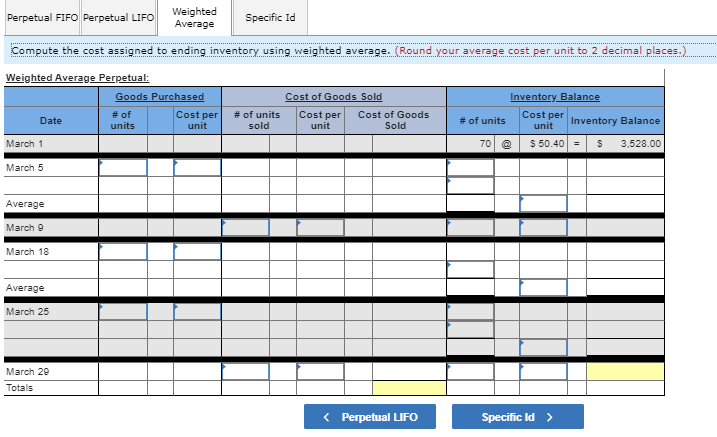The image size is (717, 437).
Task: Click the yellow March 29 inventory balance cell
Action: click(625, 372)
